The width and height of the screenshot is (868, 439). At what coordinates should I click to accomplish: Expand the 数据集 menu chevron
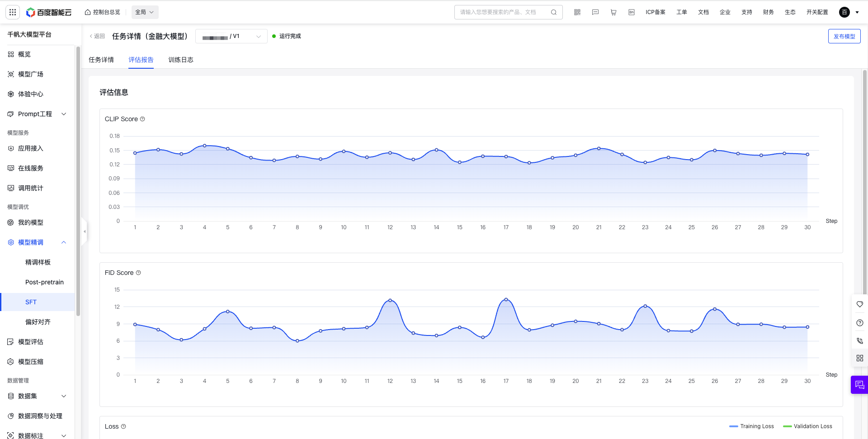tap(64, 396)
